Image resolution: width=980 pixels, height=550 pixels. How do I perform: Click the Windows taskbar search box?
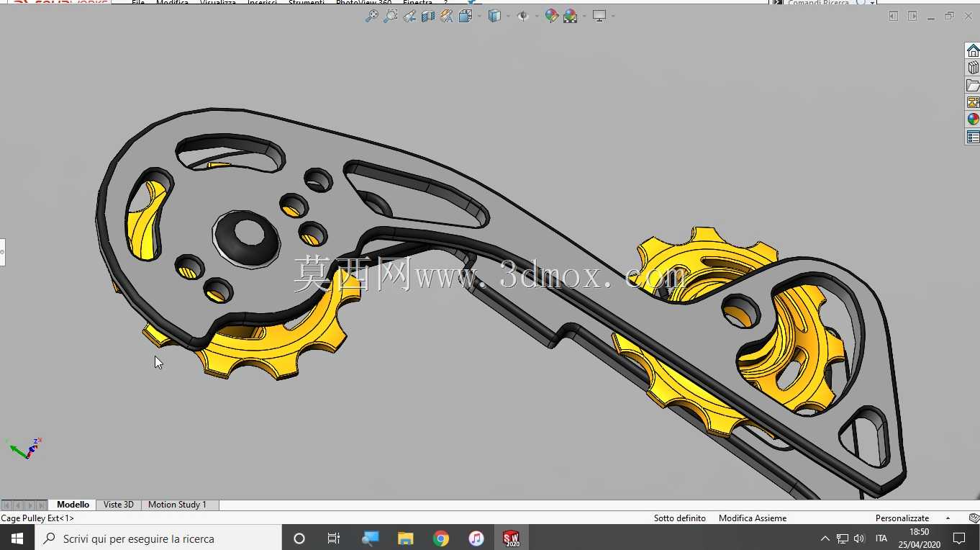click(x=158, y=538)
